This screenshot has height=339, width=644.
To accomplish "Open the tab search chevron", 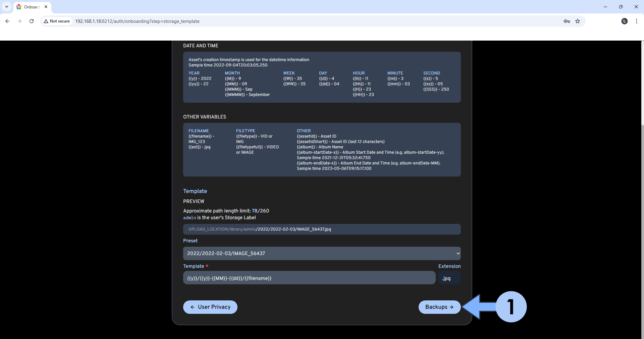I will 6,7.
